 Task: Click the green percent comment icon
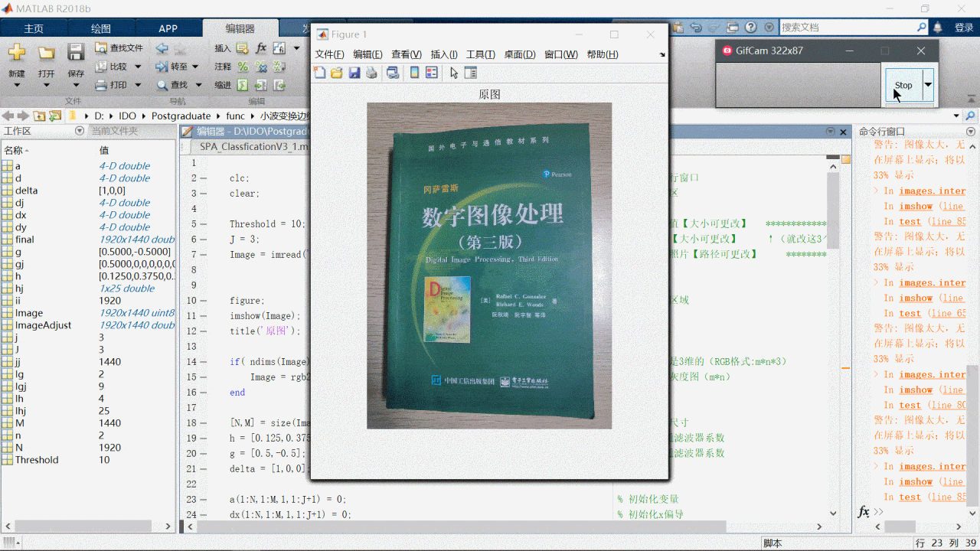pos(243,67)
